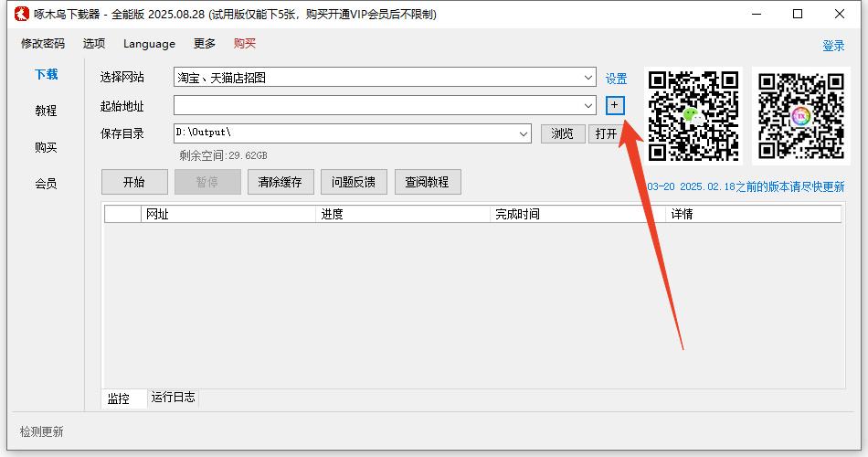Click the 查阅教程 button
Image resolution: width=868 pixels, height=457 pixels.
click(428, 182)
